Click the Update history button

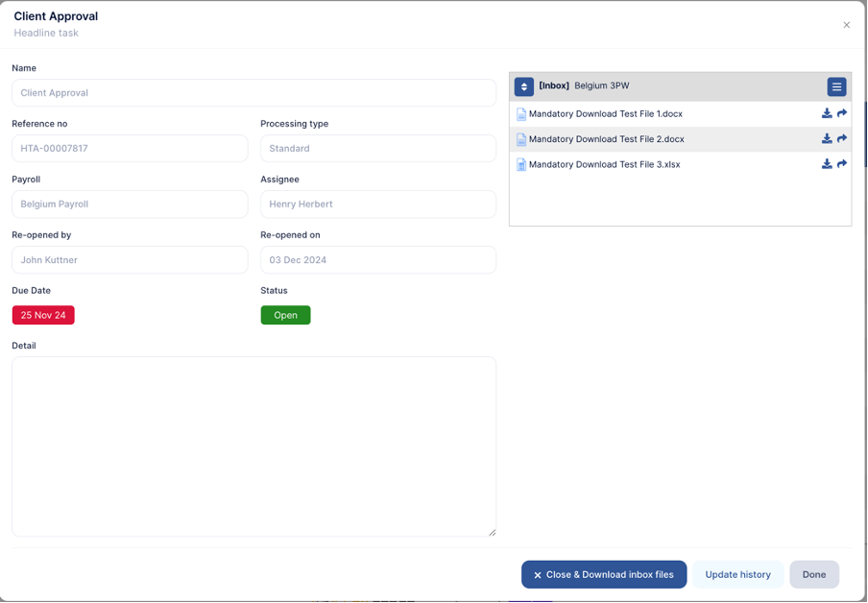[x=737, y=574]
